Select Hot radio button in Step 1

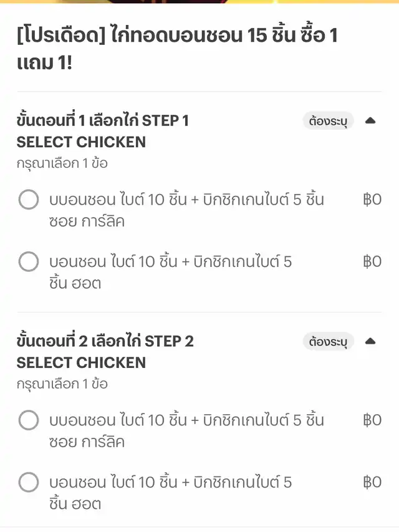29,261
